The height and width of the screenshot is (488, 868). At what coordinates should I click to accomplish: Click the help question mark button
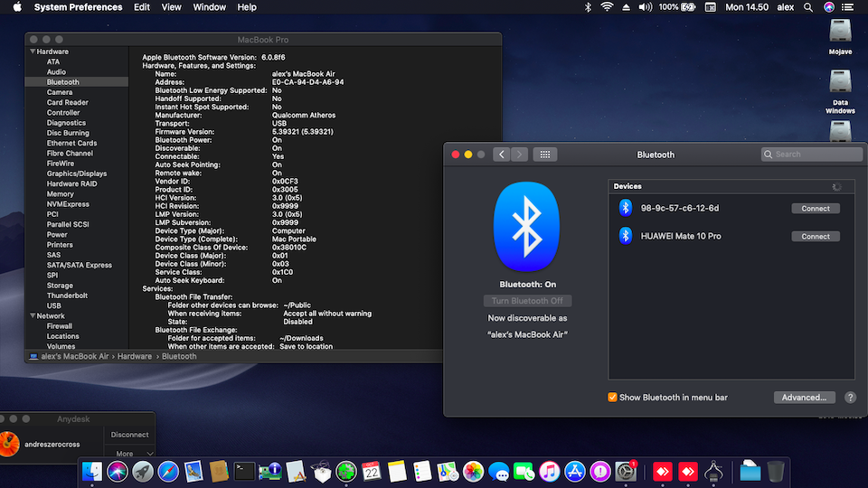pyautogui.click(x=850, y=397)
